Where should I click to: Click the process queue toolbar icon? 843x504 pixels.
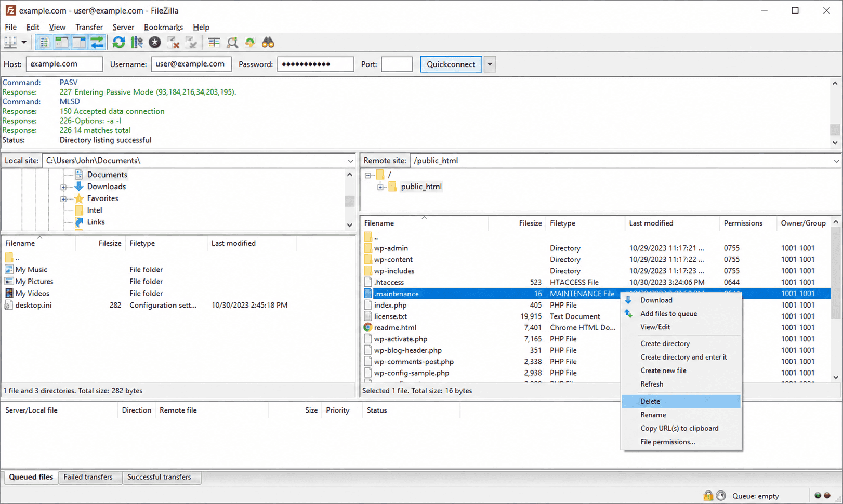click(x=137, y=43)
